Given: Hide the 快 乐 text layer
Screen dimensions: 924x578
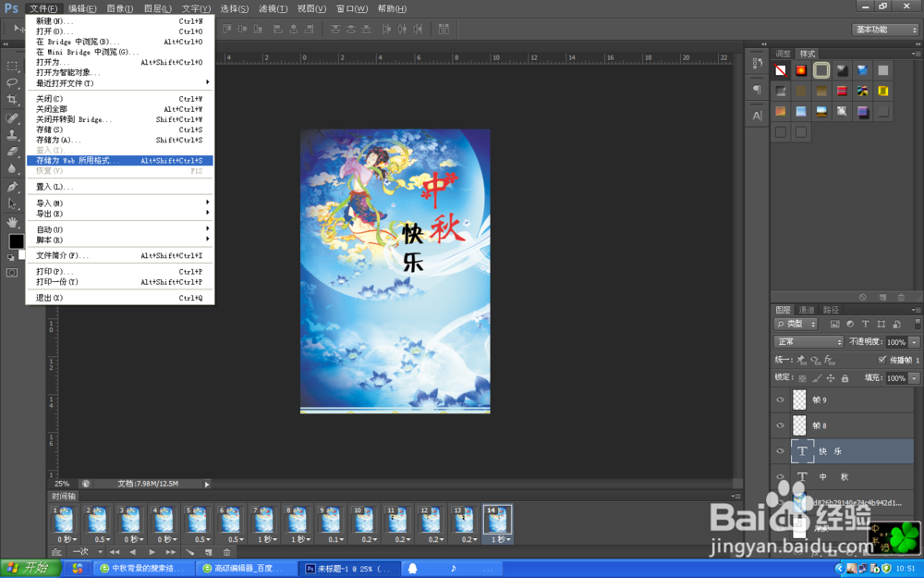Looking at the screenshot, I should coord(780,451).
